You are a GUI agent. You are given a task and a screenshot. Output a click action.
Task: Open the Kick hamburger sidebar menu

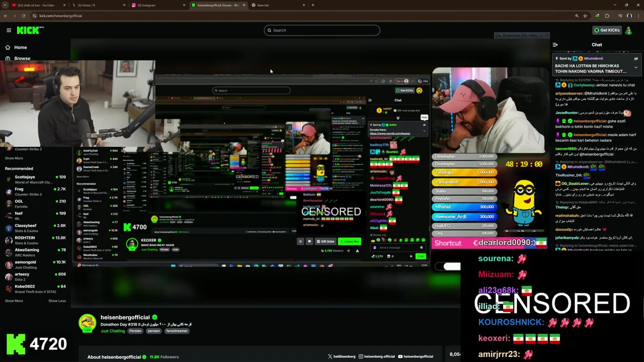point(9,30)
